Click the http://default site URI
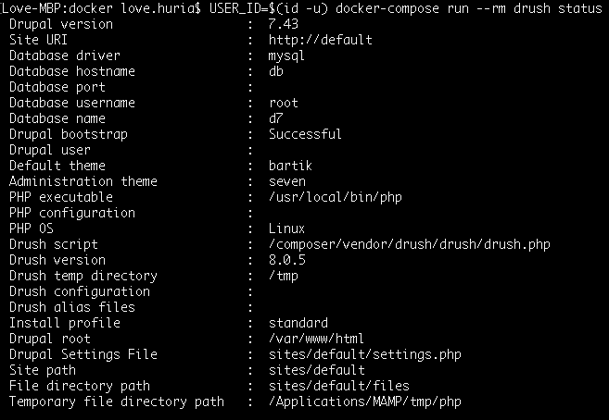The height and width of the screenshot is (420, 609). pyautogui.click(x=320, y=40)
